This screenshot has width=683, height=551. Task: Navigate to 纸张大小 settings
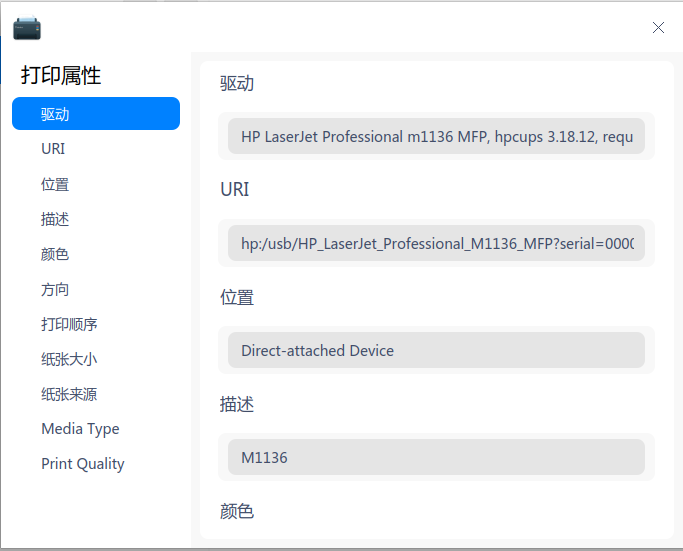tap(69, 359)
